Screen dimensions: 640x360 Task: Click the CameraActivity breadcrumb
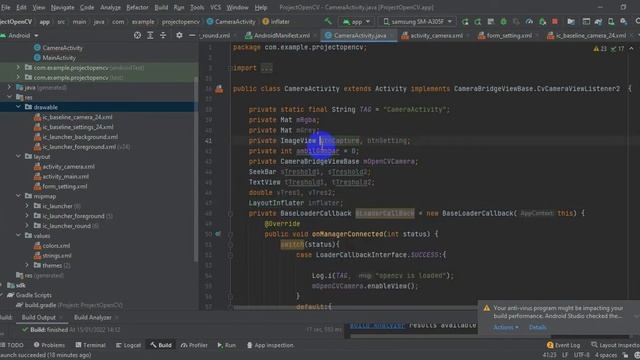coord(231,22)
